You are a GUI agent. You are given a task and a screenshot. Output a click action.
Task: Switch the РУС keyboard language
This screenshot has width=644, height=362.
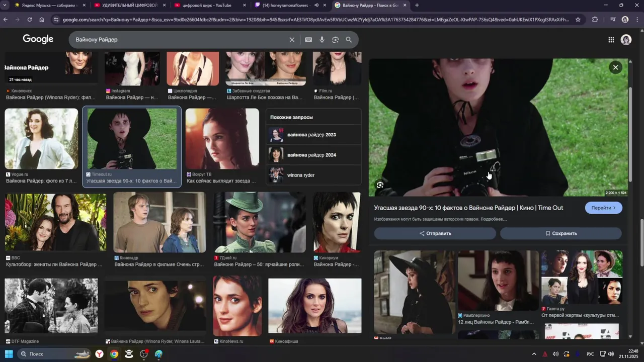(590, 354)
